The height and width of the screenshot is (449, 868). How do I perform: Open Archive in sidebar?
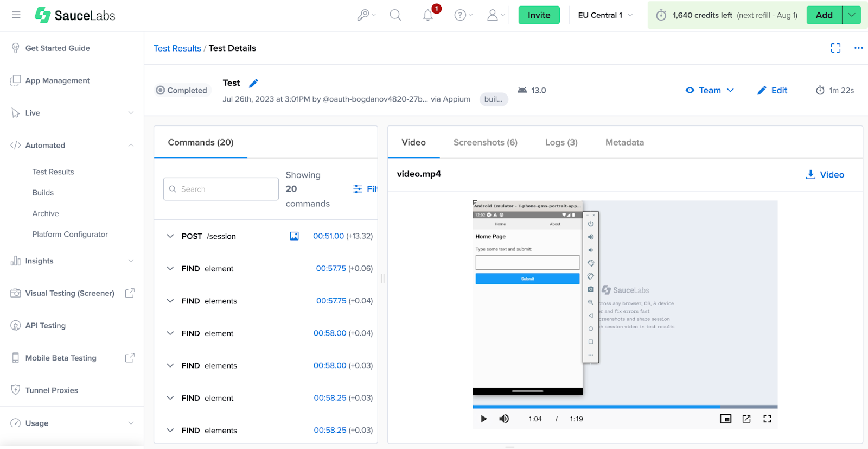(x=46, y=213)
